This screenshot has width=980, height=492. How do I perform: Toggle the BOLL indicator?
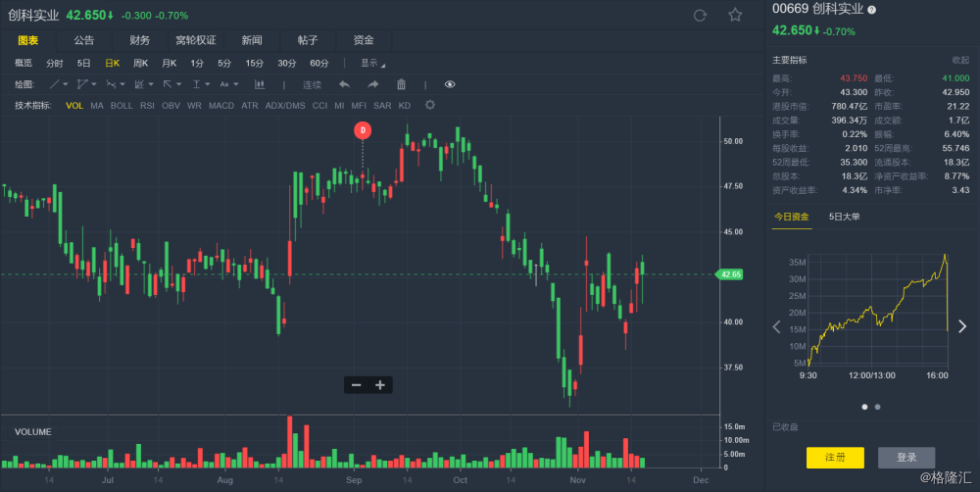coord(122,105)
